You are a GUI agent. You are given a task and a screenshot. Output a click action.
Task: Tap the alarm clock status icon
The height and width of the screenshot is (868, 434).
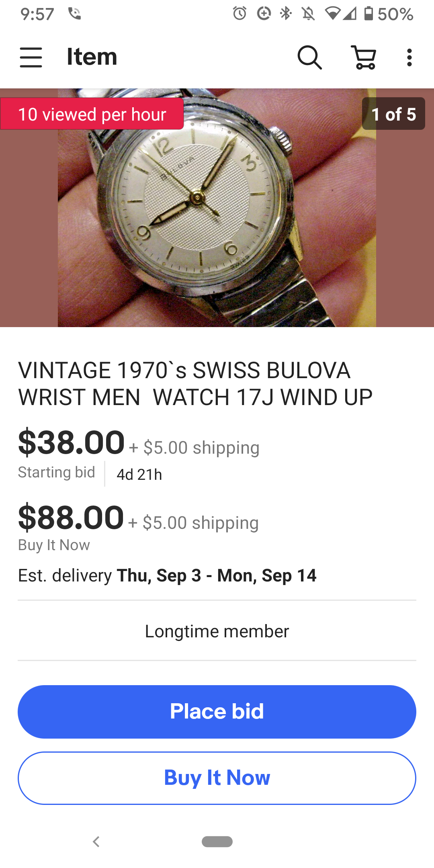(240, 14)
